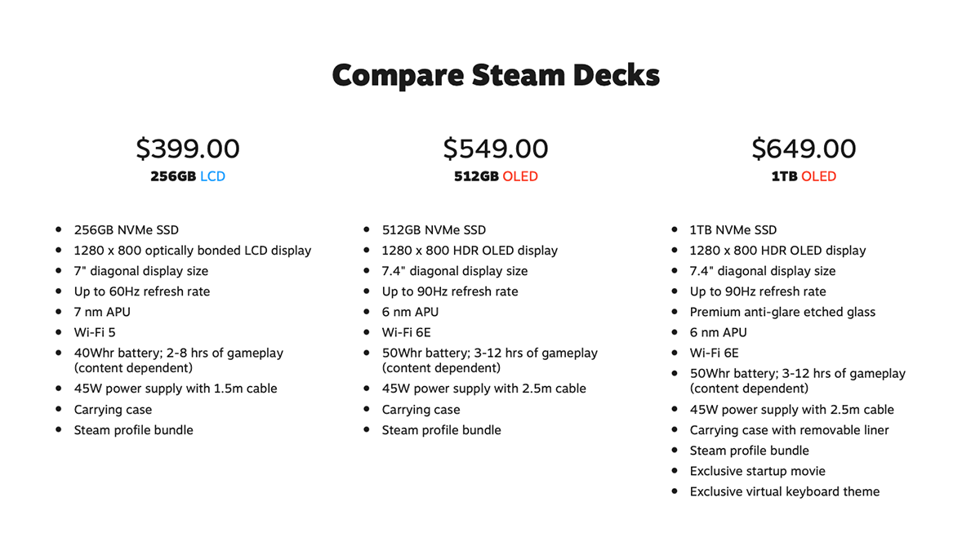Select the $649.00 price

pyautogui.click(x=804, y=149)
